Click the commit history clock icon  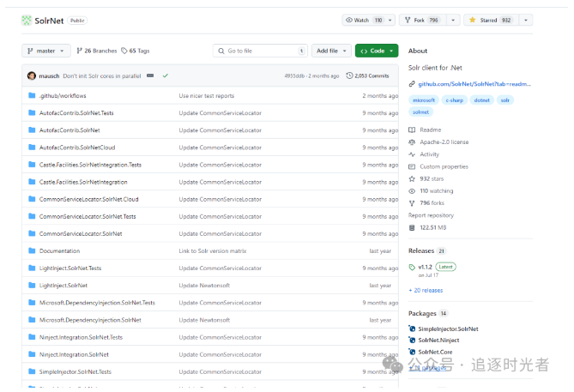349,75
